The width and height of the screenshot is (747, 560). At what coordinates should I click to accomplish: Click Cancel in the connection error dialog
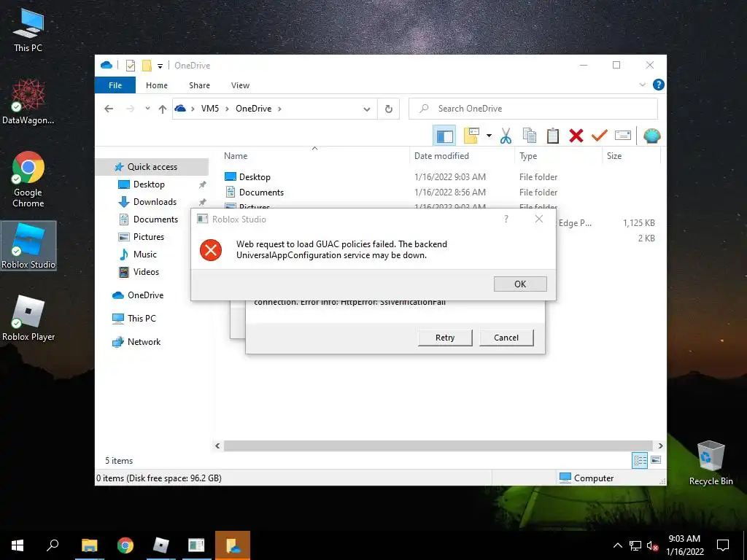pyautogui.click(x=506, y=338)
